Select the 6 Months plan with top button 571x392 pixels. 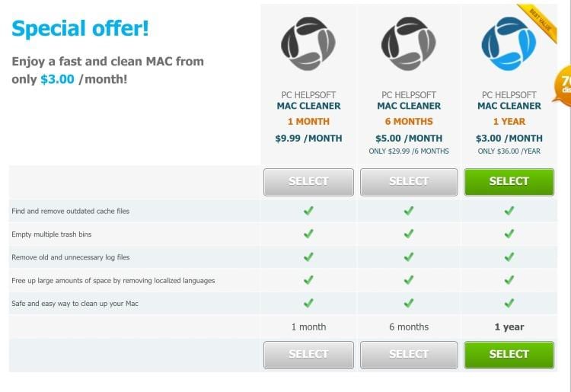[409, 182]
